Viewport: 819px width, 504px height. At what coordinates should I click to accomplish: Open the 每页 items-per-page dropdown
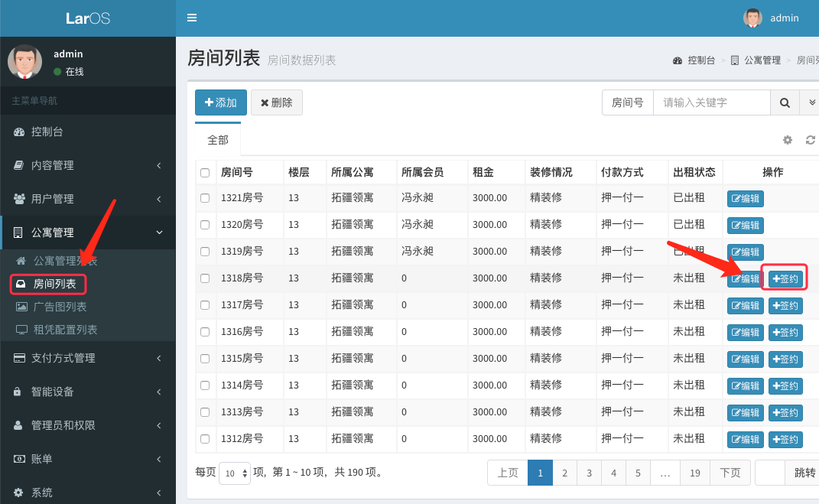pos(235,473)
